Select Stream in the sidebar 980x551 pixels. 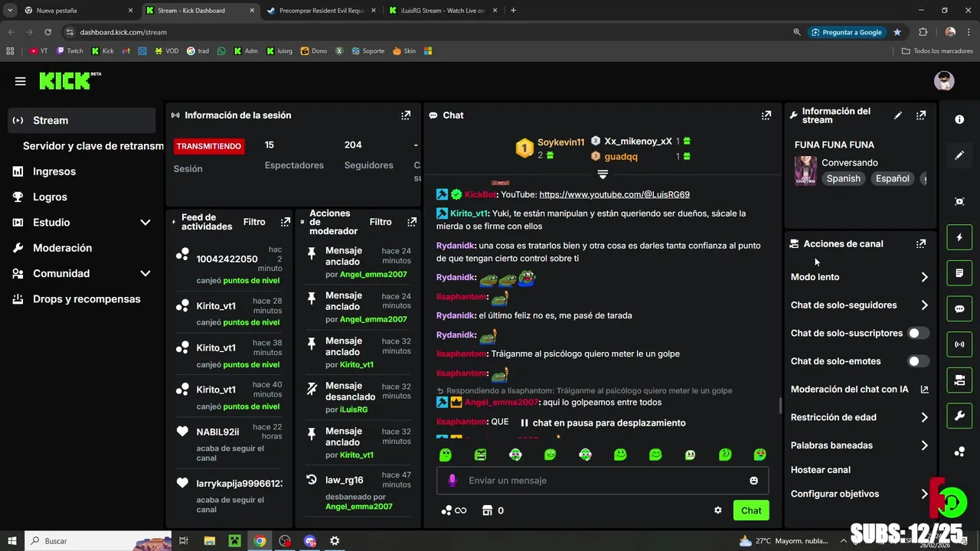pos(82,120)
